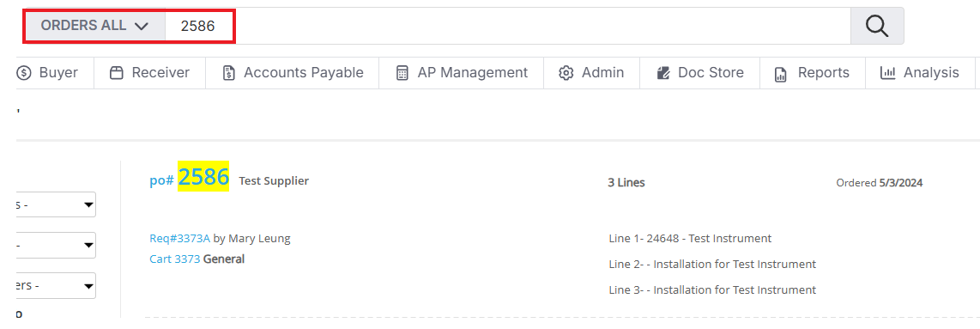The height and width of the screenshot is (329, 980).
Task: Click the Receiver box icon
Action: pos(116,73)
